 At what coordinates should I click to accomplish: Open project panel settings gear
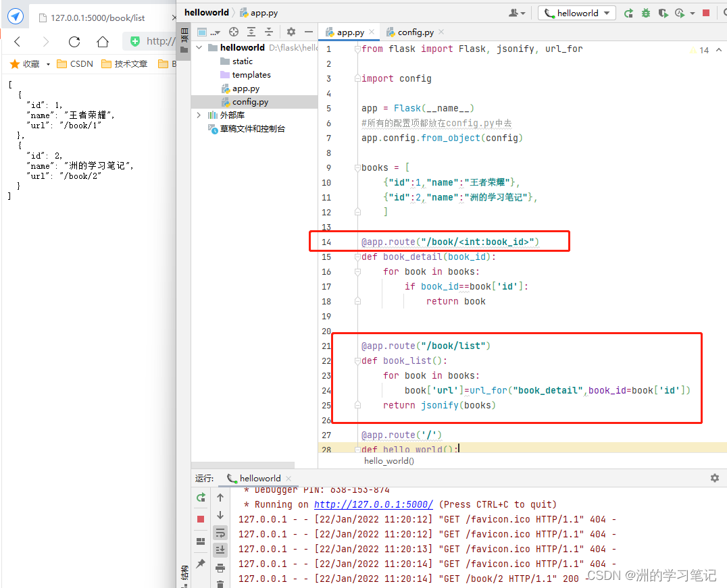coord(291,32)
